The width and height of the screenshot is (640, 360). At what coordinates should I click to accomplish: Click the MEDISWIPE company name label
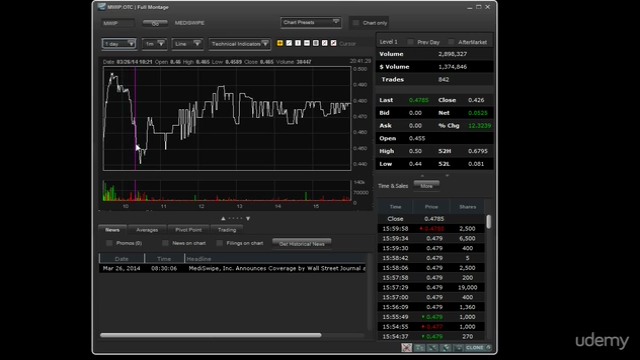[x=190, y=23]
